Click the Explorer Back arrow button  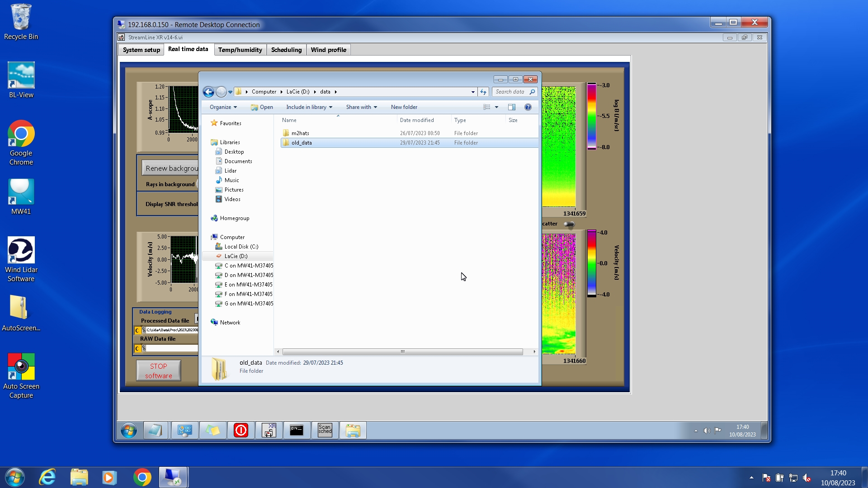(x=208, y=92)
